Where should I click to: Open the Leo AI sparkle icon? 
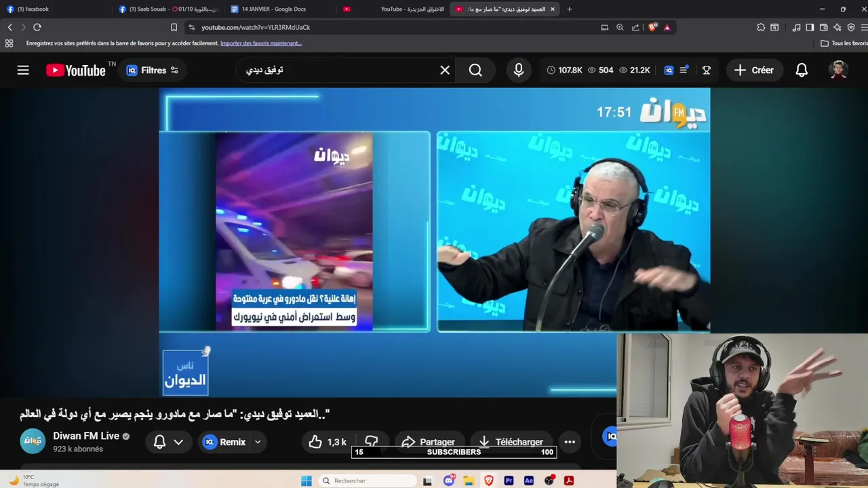[x=837, y=27]
